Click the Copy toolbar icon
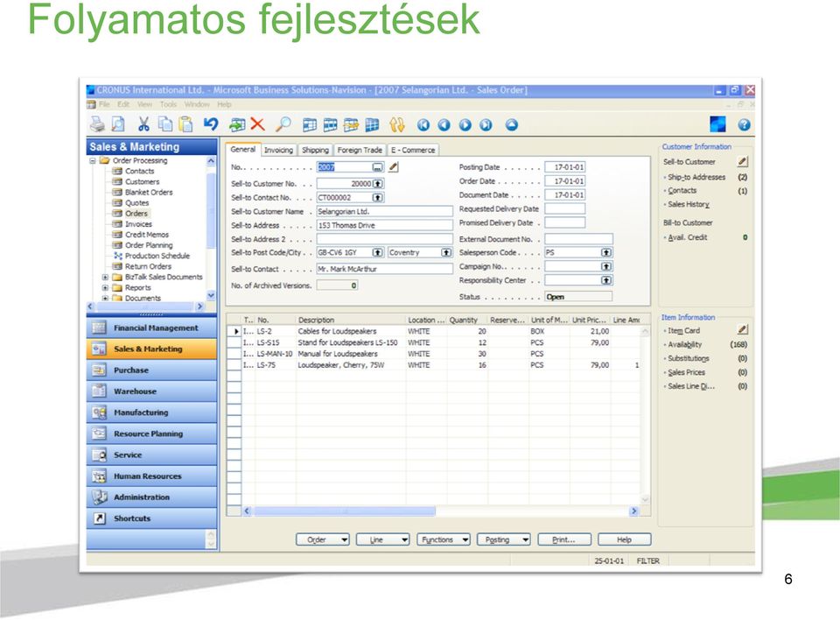 coord(165,124)
